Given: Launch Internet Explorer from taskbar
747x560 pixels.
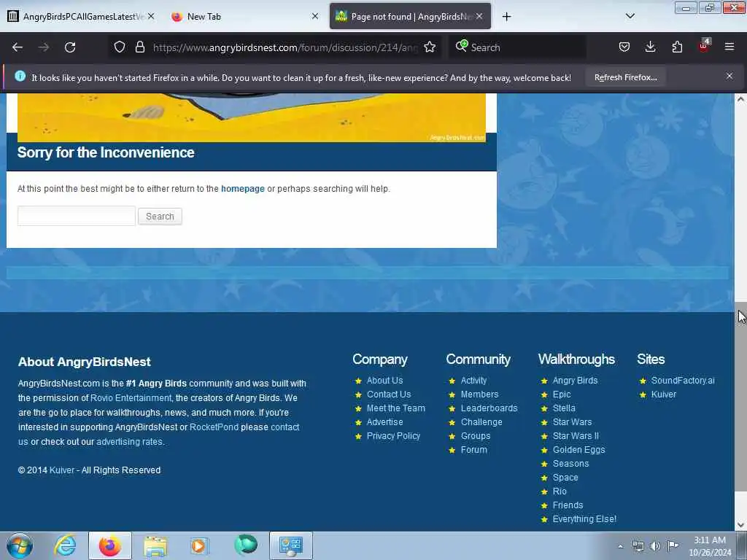Looking at the screenshot, I should point(65,545).
